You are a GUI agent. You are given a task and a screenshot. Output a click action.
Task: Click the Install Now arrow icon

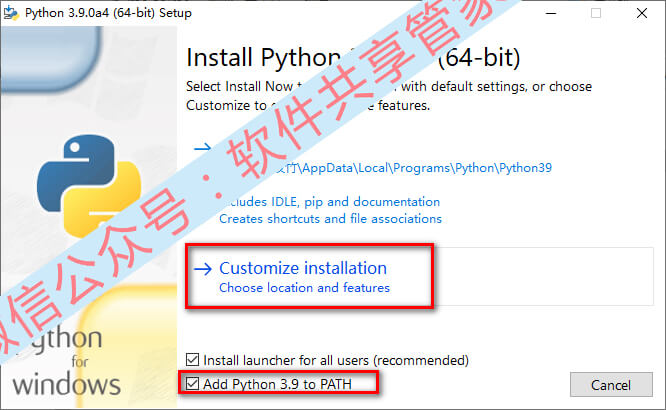[x=202, y=147]
